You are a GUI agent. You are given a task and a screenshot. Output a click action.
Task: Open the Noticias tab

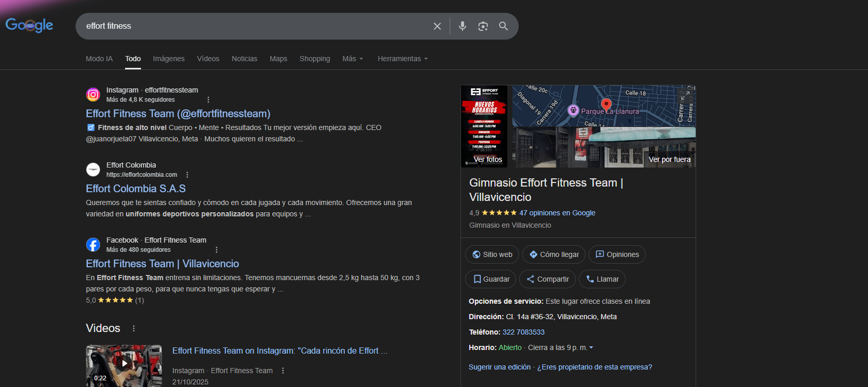(x=244, y=59)
